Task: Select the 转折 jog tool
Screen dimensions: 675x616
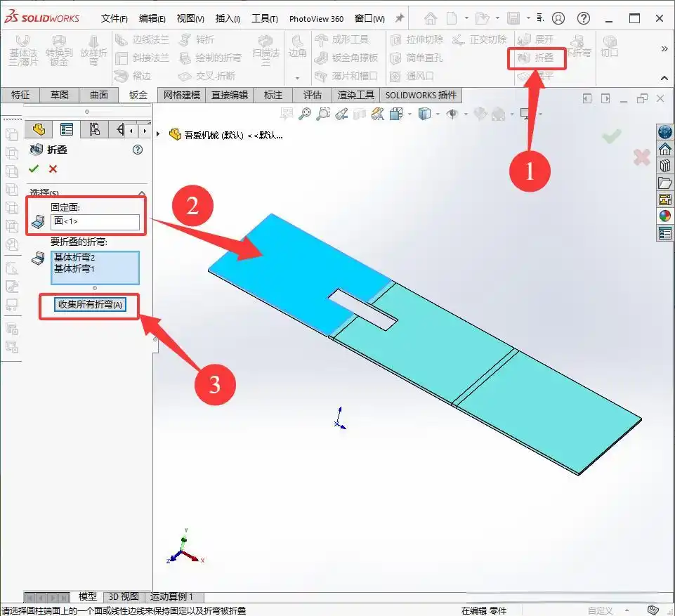Action: click(196, 39)
